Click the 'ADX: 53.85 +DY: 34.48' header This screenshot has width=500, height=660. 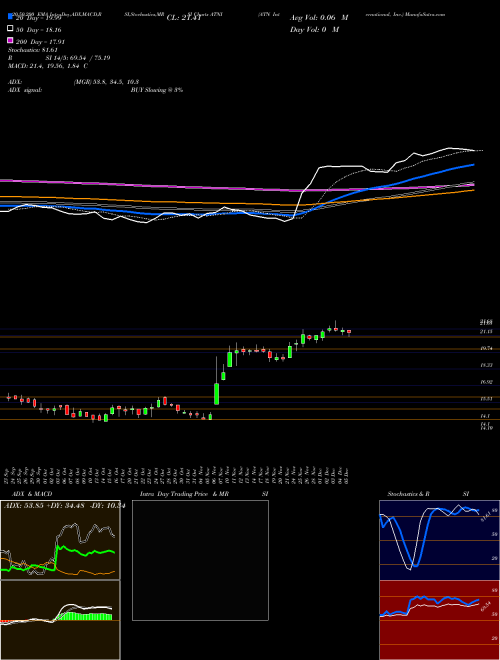click(44, 506)
